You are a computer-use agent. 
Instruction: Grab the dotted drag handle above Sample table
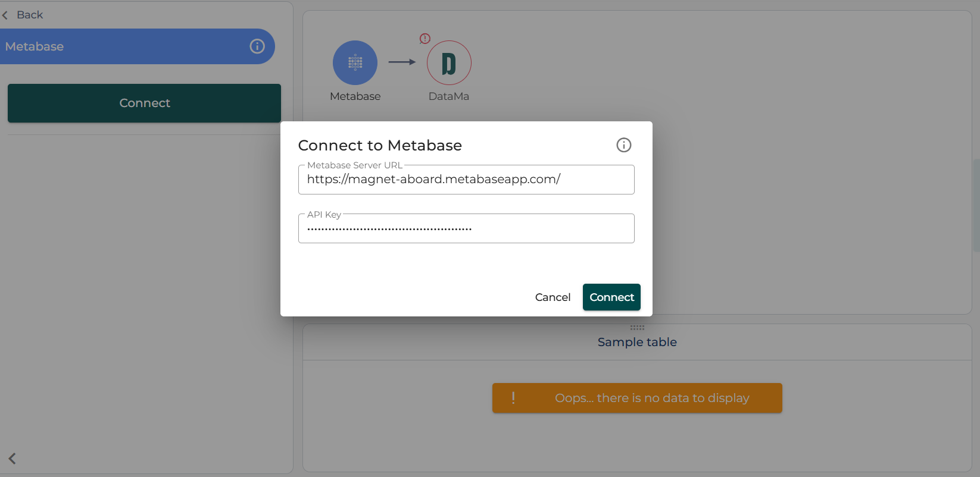click(637, 328)
